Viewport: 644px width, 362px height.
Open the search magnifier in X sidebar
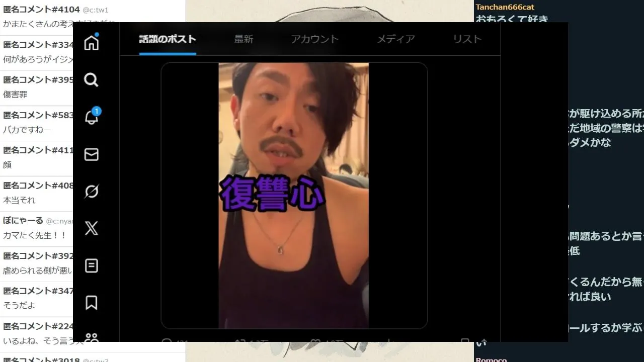91,79
